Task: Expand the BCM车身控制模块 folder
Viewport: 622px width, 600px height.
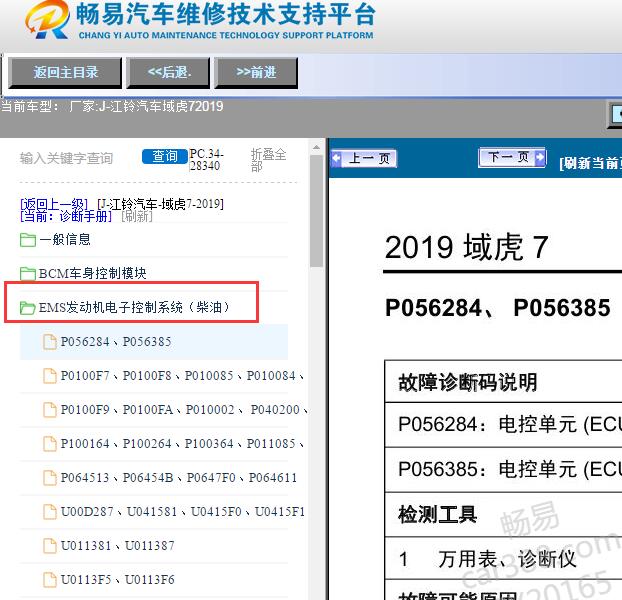Action: [x=92, y=273]
